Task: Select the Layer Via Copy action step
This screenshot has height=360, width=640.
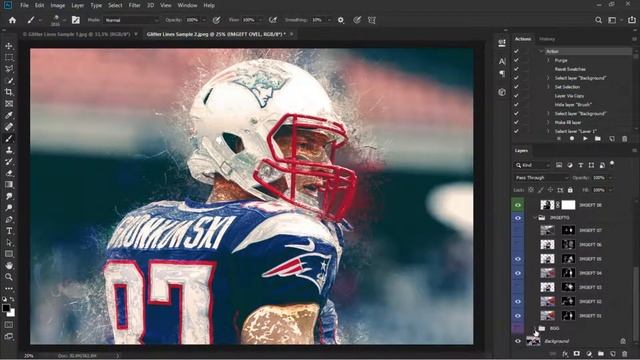Action: 569,96
